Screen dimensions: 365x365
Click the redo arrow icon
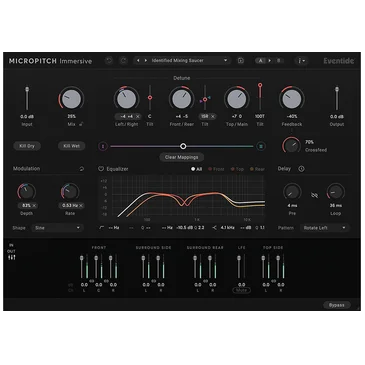click(x=123, y=61)
